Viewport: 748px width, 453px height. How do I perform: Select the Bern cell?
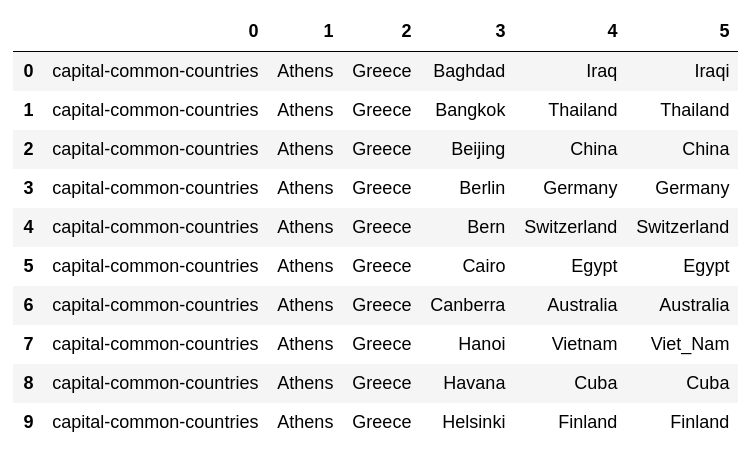click(486, 226)
